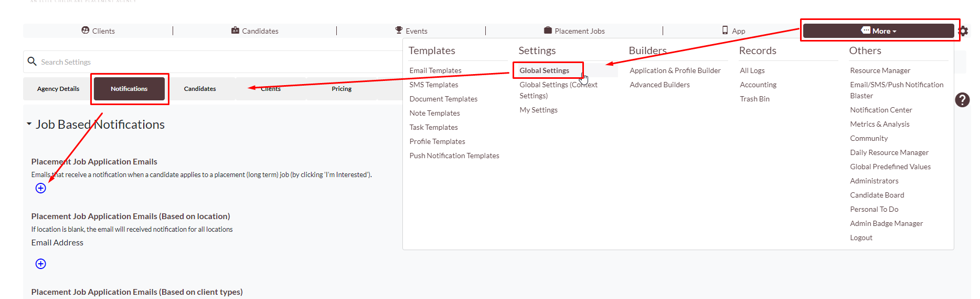Screen dimensions: 980x299
Task: Open the help question mark icon
Action: (x=963, y=100)
